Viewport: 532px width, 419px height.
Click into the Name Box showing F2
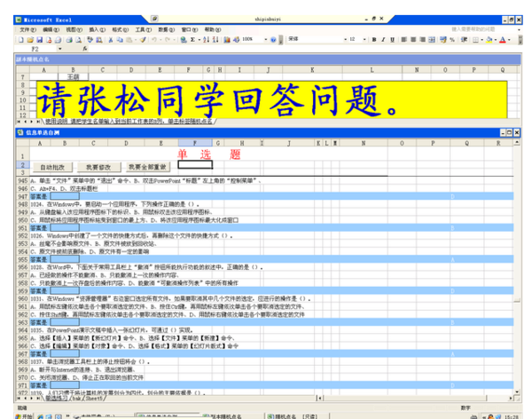[x=35, y=49]
